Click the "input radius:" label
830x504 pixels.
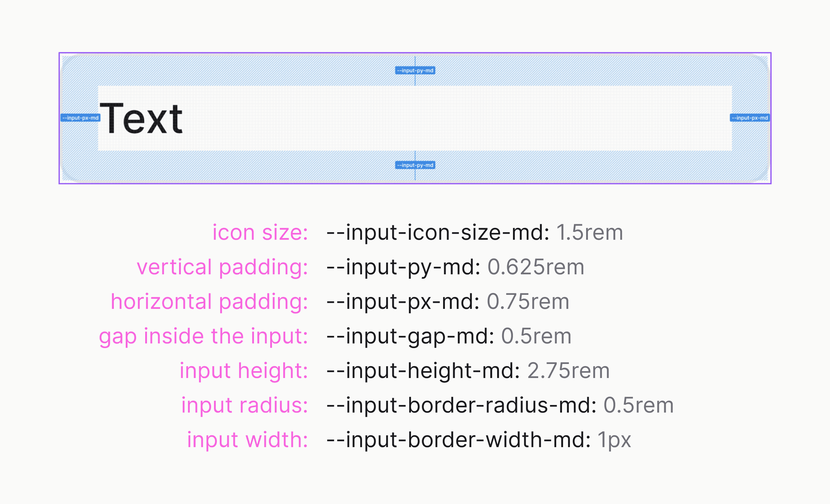point(245,405)
